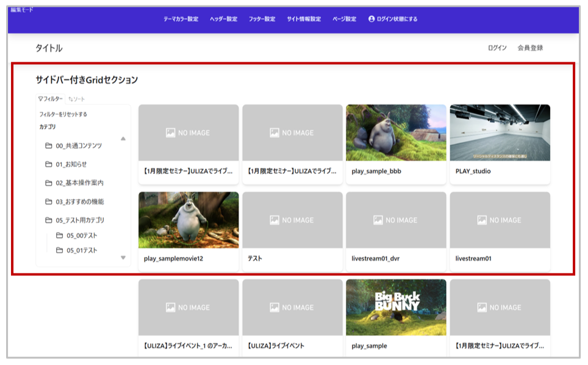Open the PLAY_studio video thumbnail
Screen dimensions: 588x365
click(500, 132)
